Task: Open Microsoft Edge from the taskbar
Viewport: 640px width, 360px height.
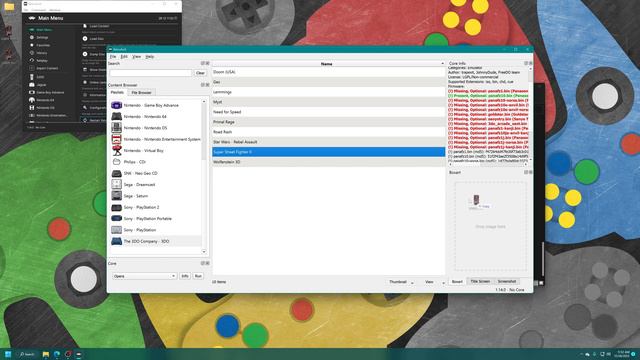Action: [57, 354]
